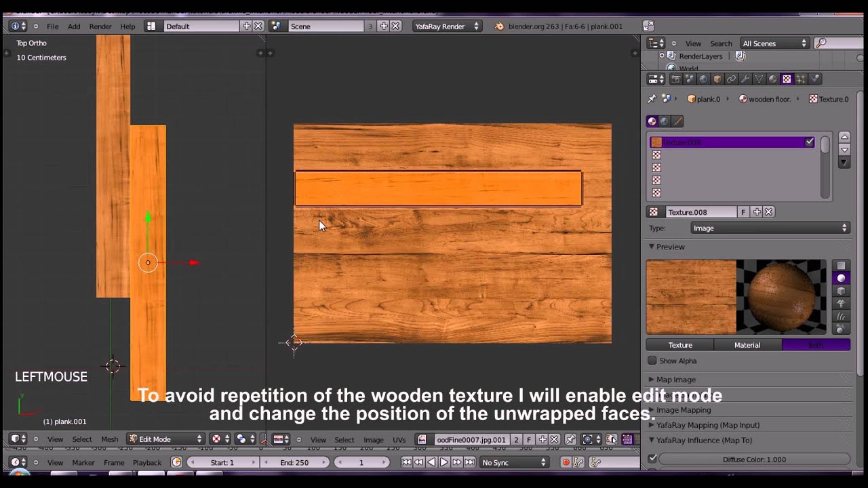Open the Texture properties checker icon

click(x=787, y=79)
